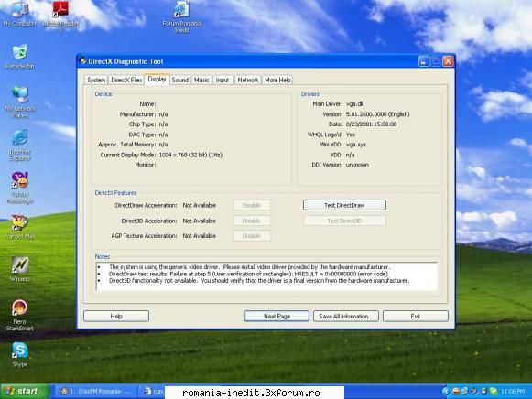The image size is (532, 399).
Task: Click the display mode 1024 x 768 text
Action: click(190, 155)
